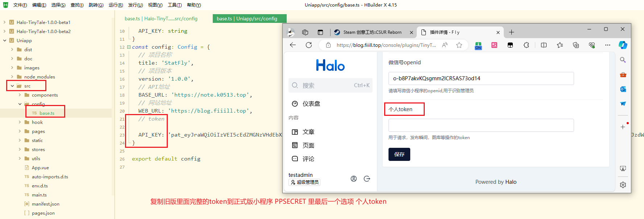Image resolution: width=644 pixels, height=219 pixels.
Task: Expand the components folder
Action: (20, 95)
